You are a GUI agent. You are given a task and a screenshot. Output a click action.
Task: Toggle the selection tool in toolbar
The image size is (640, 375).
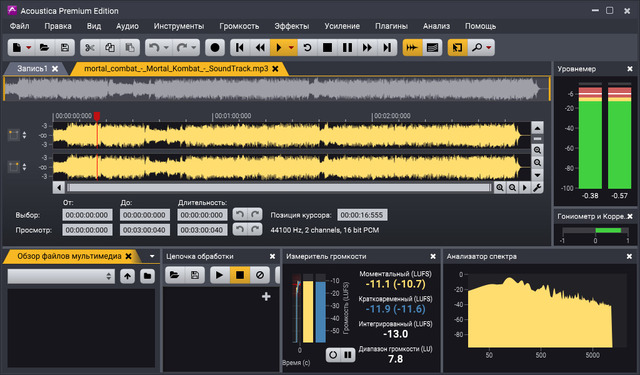[458, 48]
